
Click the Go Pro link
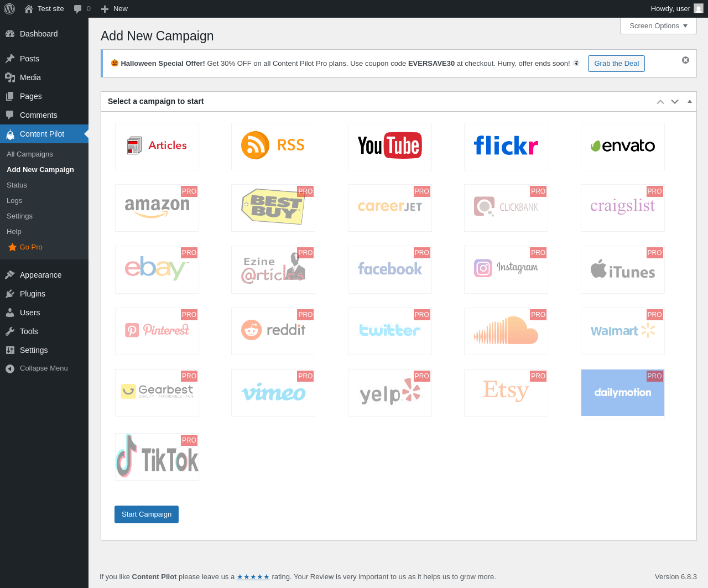click(x=44, y=247)
